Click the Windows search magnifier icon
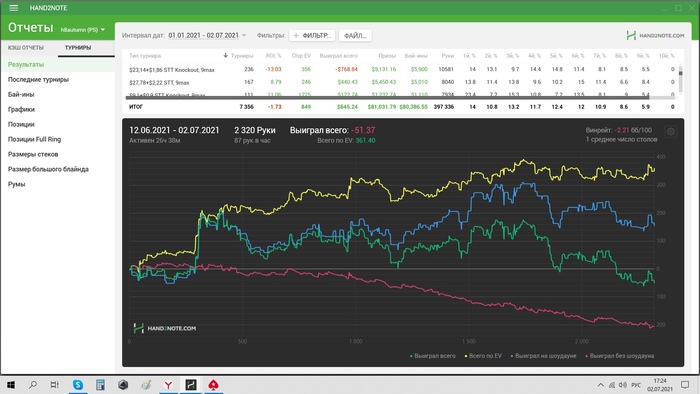 33,385
